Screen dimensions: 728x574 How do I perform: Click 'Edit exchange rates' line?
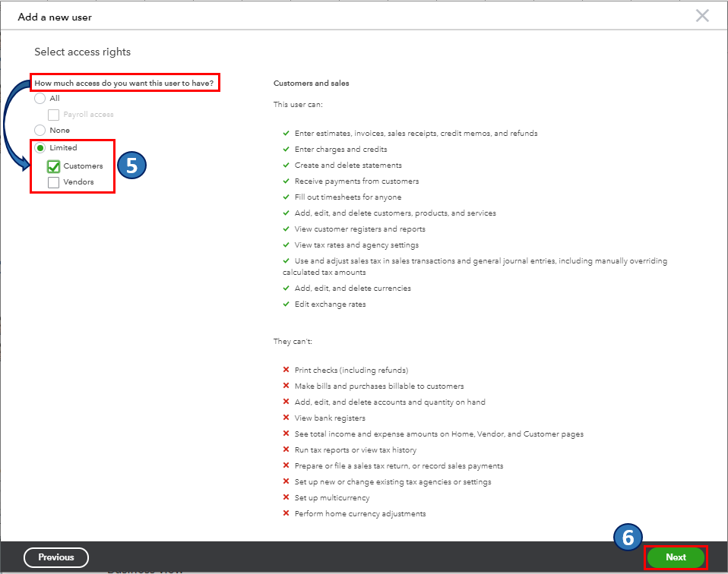pyautogui.click(x=330, y=304)
